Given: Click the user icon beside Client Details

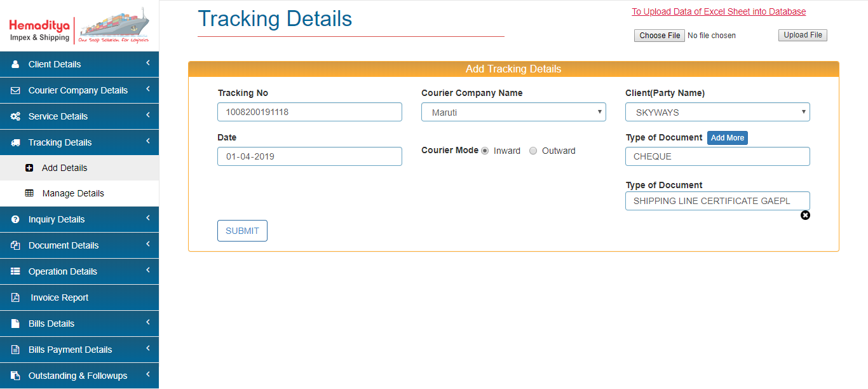Looking at the screenshot, I should (15, 64).
